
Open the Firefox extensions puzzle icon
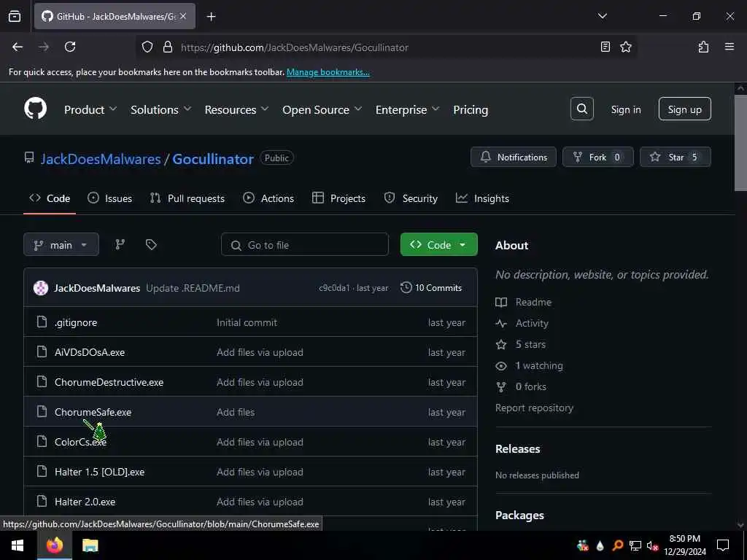703,47
